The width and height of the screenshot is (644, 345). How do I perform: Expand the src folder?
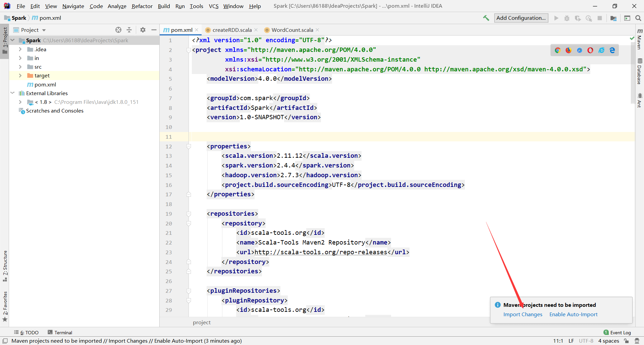tap(20, 67)
